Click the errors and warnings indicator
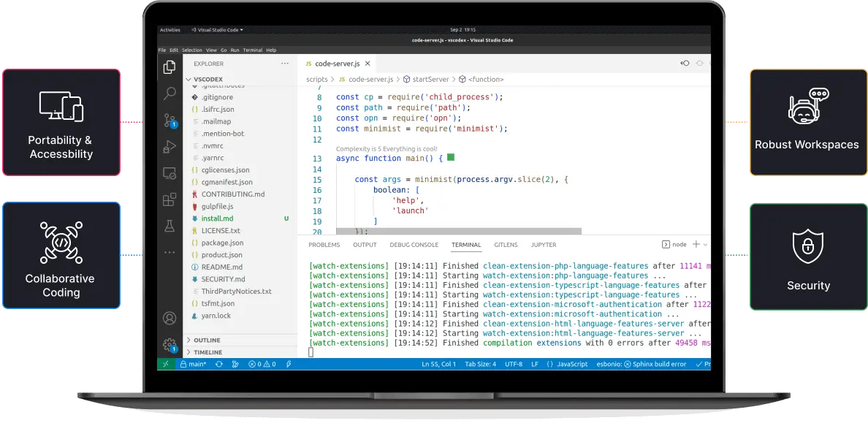 tap(262, 363)
